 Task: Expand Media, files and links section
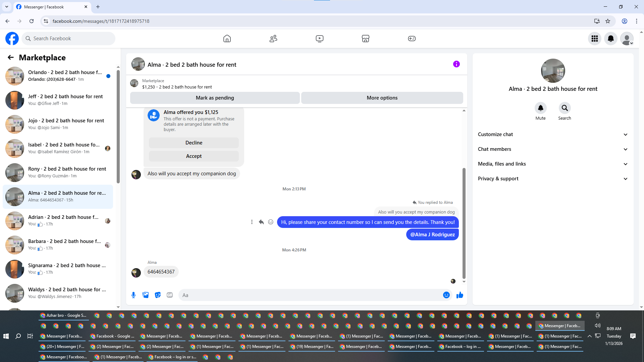[x=553, y=164]
